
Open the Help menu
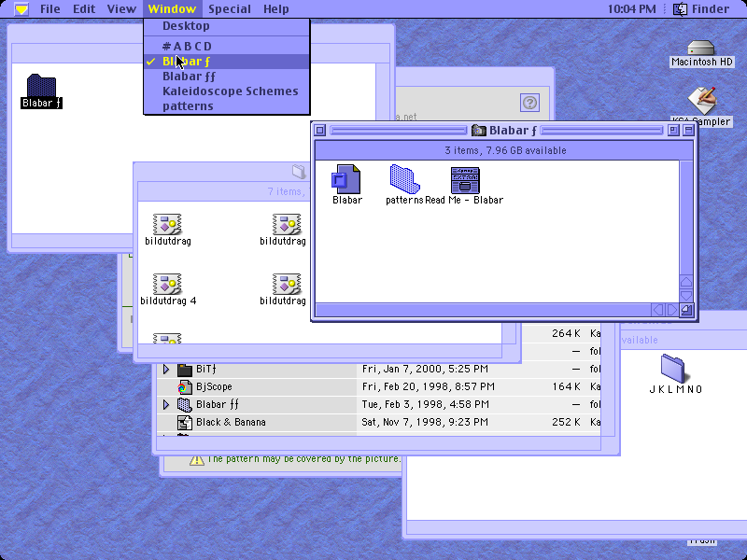(275, 9)
